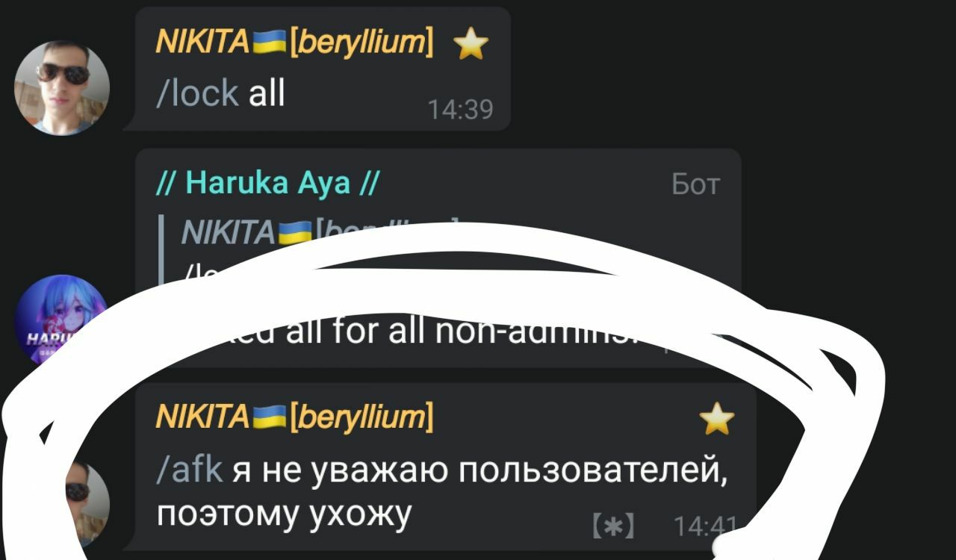The image size is (956, 560).
Task: Tap the /lock bot command
Action: (197, 94)
